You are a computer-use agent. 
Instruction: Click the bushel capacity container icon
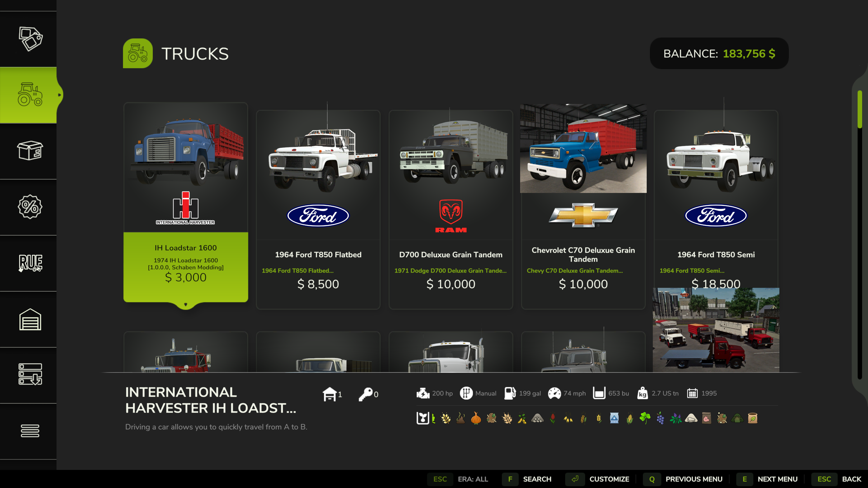599,393
